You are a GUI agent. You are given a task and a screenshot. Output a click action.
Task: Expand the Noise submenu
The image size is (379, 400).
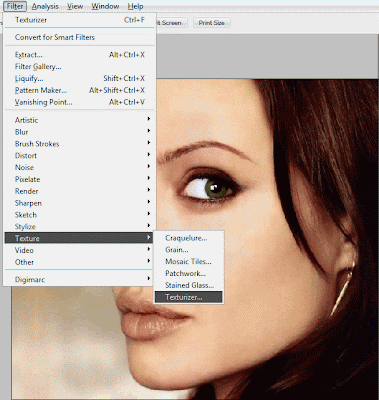tap(80, 167)
